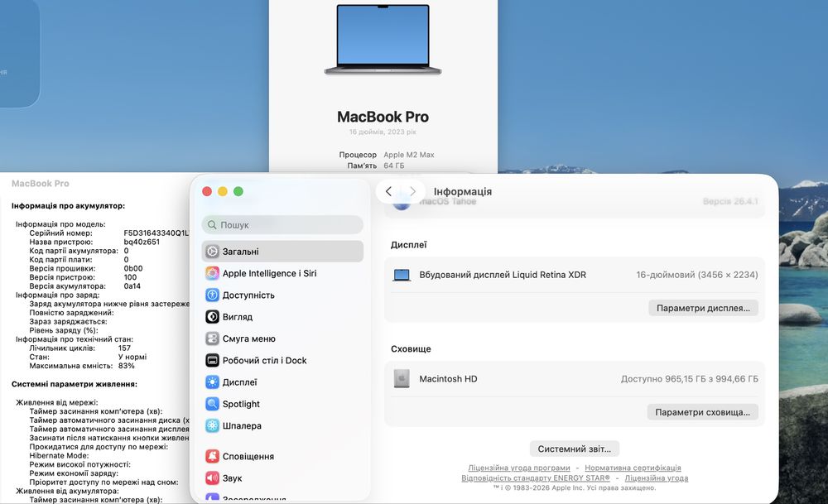Select the Доступність sidebar label
This screenshot has width=828, height=504.
[248, 295]
